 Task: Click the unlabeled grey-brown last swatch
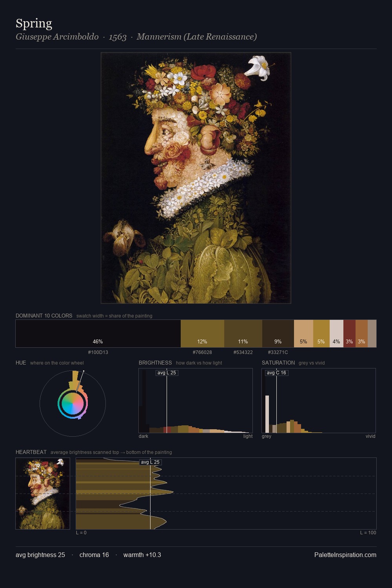tap(372, 334)
